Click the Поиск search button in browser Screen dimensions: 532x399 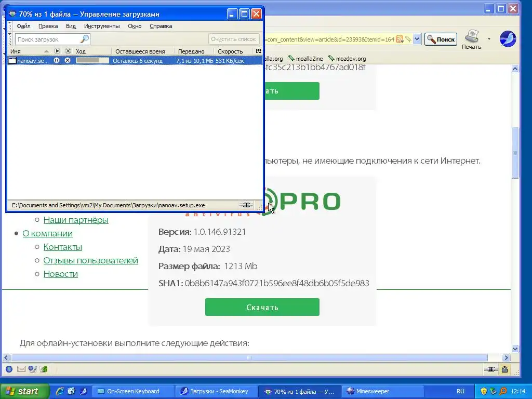(x=441, y=39)
